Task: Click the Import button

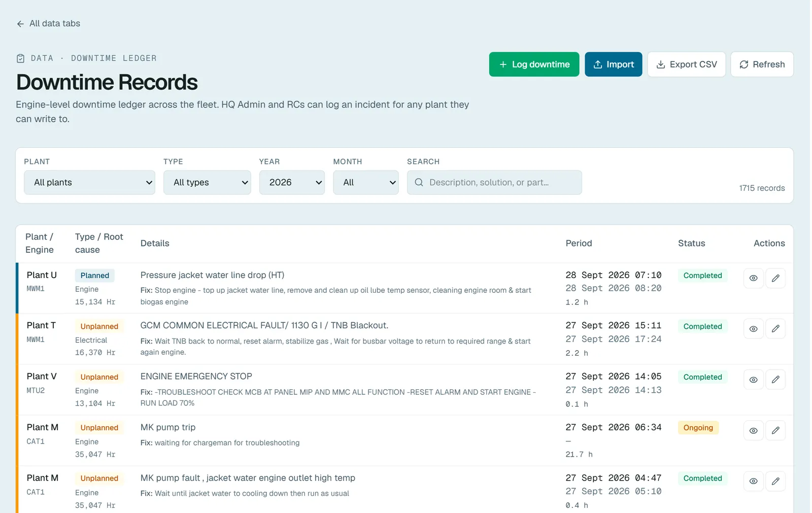Action: tap(613, 64)
